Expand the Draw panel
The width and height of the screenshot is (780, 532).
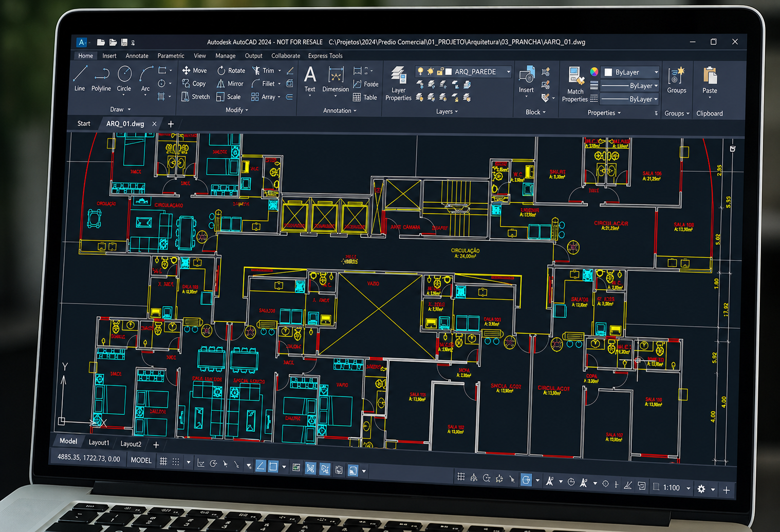coord(120,109)
